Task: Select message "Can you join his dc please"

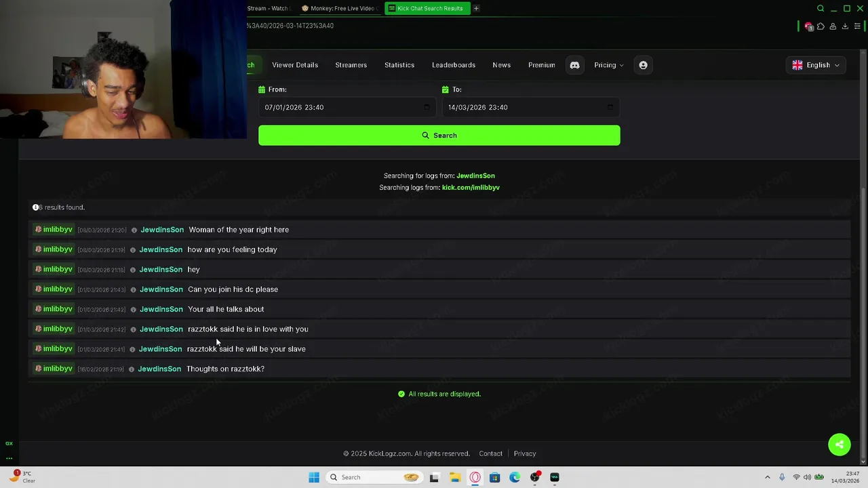Action: click(x=233, y=289)
